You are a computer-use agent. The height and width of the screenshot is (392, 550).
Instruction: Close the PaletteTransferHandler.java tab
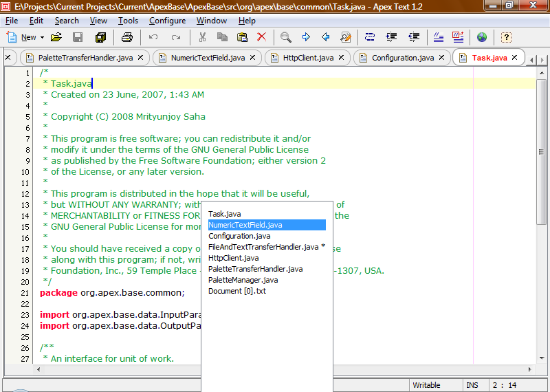[141, 58]
